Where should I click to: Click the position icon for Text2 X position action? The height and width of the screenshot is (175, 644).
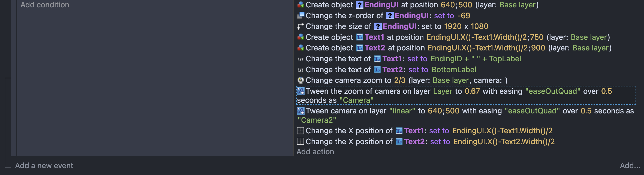[x=300, y=141]
